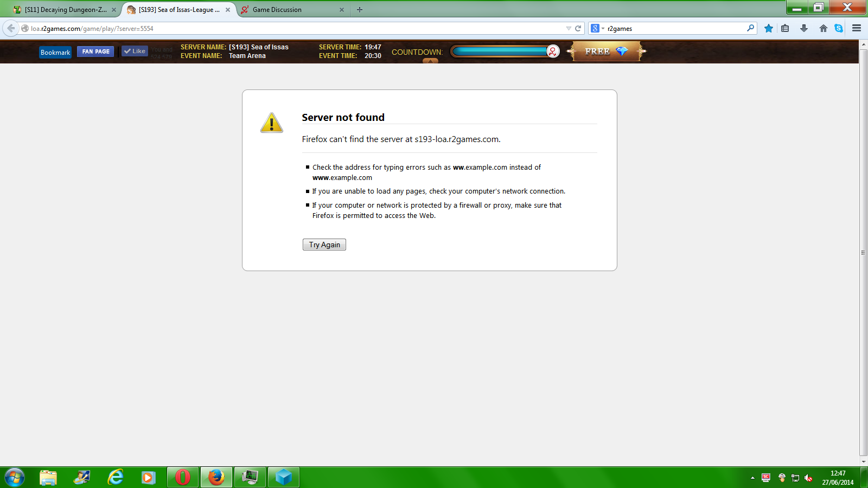The width and height of the screenshot is (868, 488).
Task: Click the search magnifier icon
Action: [x=750, y=28]
